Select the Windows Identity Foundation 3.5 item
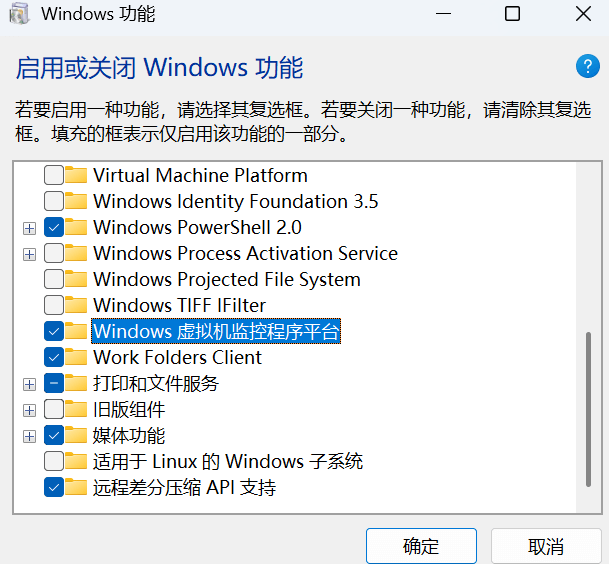609x564 pixels. [x=235, y=201]
